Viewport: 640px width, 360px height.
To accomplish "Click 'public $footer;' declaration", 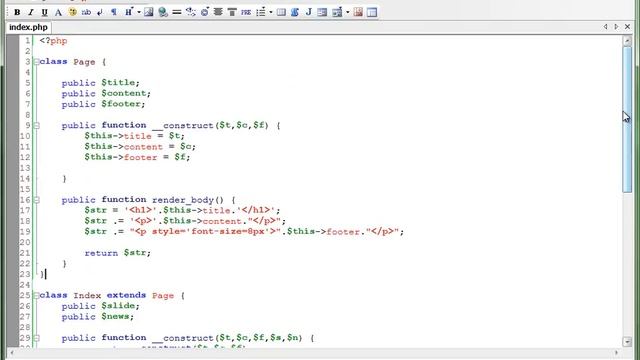I will point(103,104).
